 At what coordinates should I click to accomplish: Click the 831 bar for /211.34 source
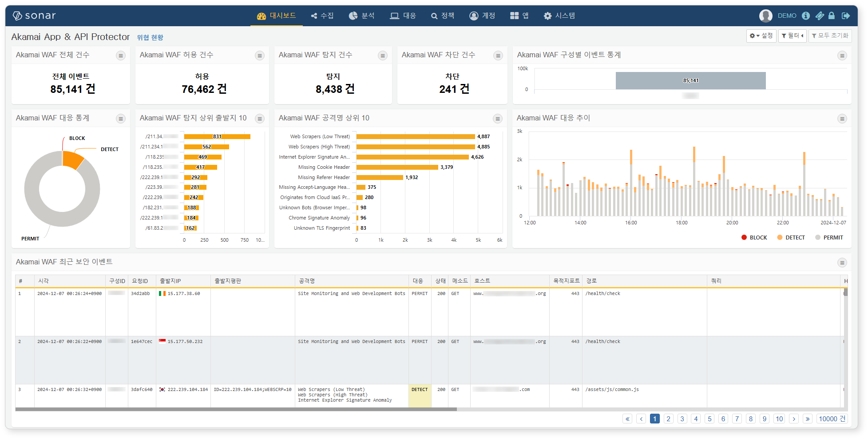[217, 137]
